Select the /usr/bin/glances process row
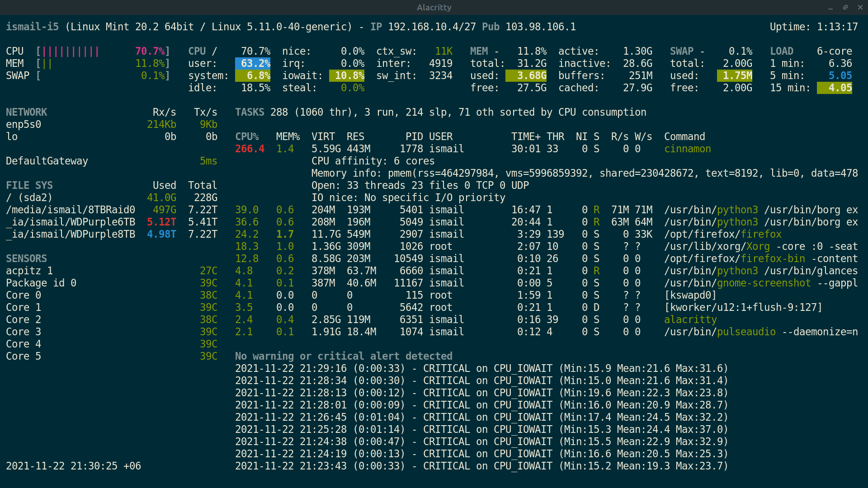Screen dimensions: 868x488 (547, 271)
